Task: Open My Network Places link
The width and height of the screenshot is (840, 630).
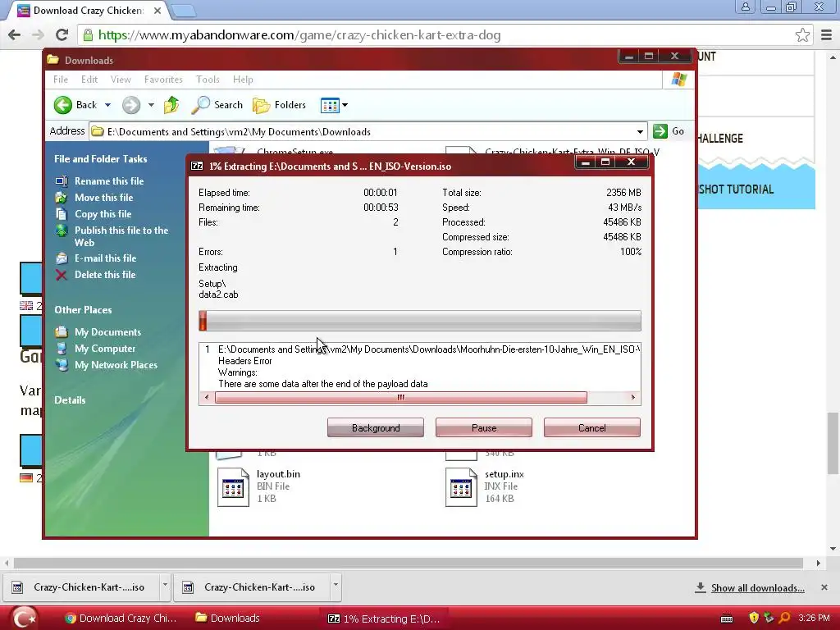Action: tap(116, 365)
